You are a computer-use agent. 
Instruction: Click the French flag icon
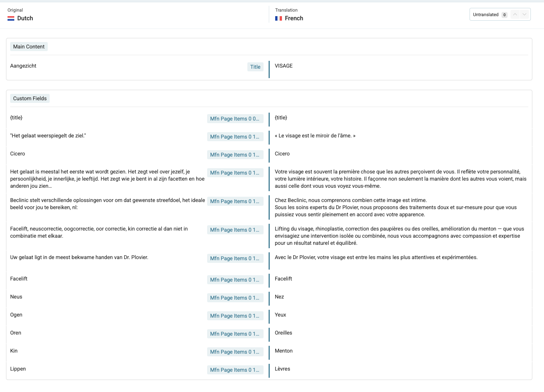click(x=279, y=18)
